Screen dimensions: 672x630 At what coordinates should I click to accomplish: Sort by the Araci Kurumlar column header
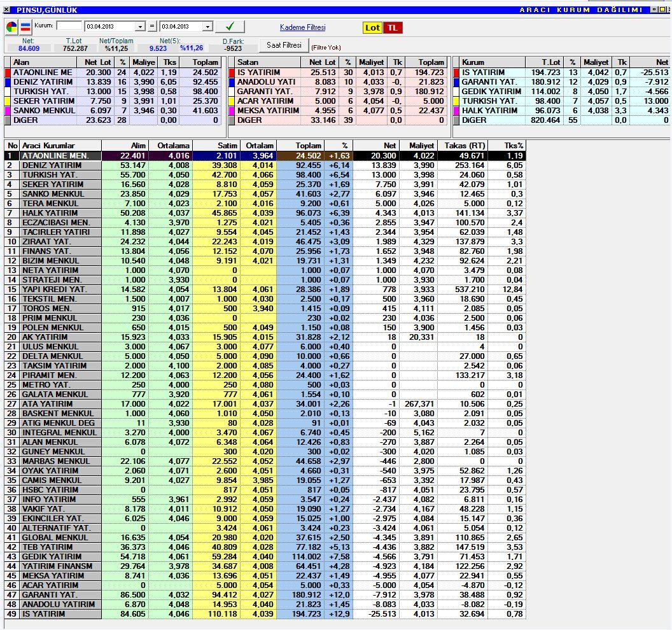60,146
